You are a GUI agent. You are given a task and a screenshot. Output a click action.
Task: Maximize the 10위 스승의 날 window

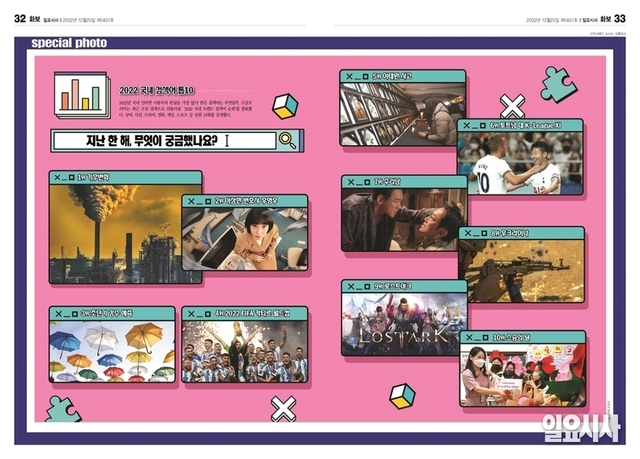485,337
